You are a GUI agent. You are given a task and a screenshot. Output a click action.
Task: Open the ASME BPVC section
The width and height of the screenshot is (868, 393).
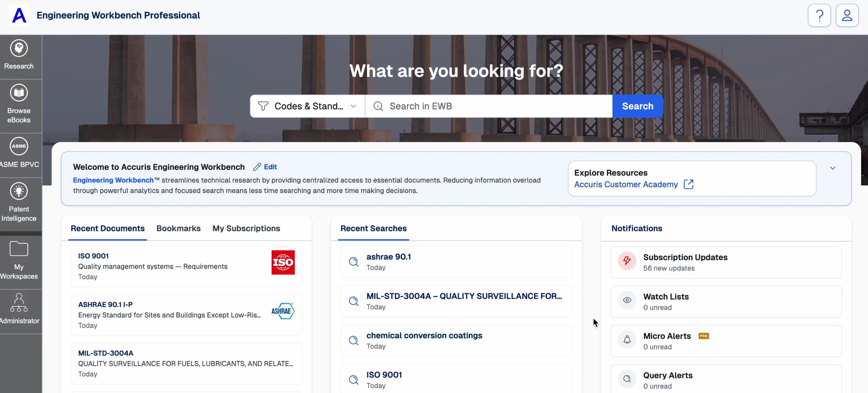tap(19, 146)
